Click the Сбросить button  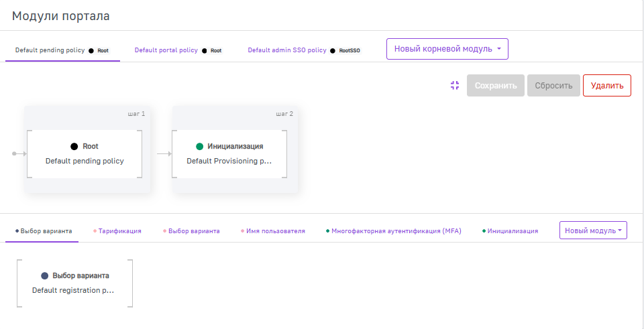(x=553, y=86)
